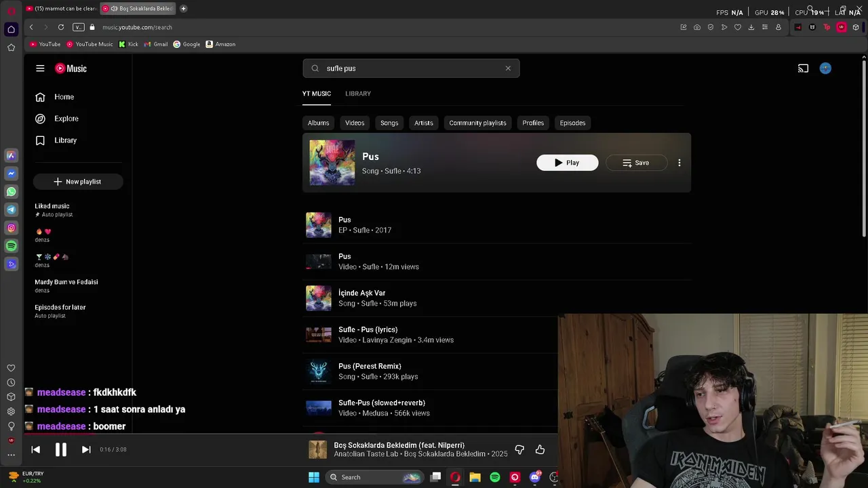Click the magnifier icon in search box
The image size is (868, 488).
pos(315,68)
